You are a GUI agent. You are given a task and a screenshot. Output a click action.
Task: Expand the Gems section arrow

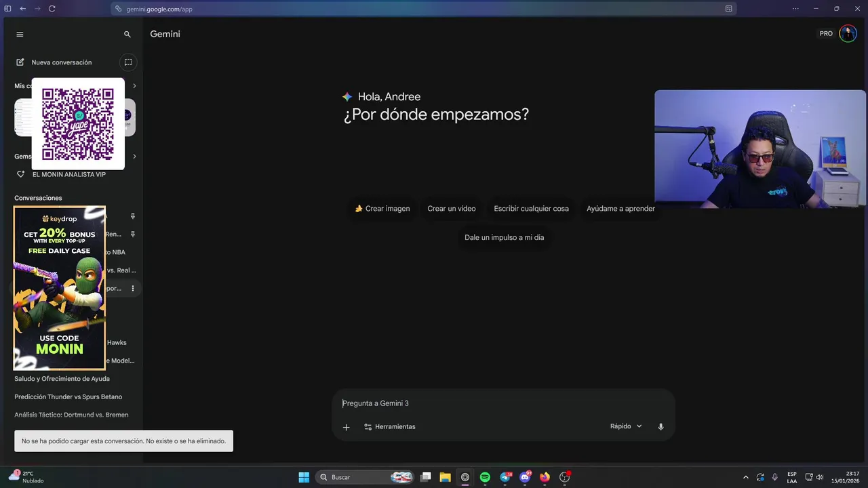(x=134, y=157)
